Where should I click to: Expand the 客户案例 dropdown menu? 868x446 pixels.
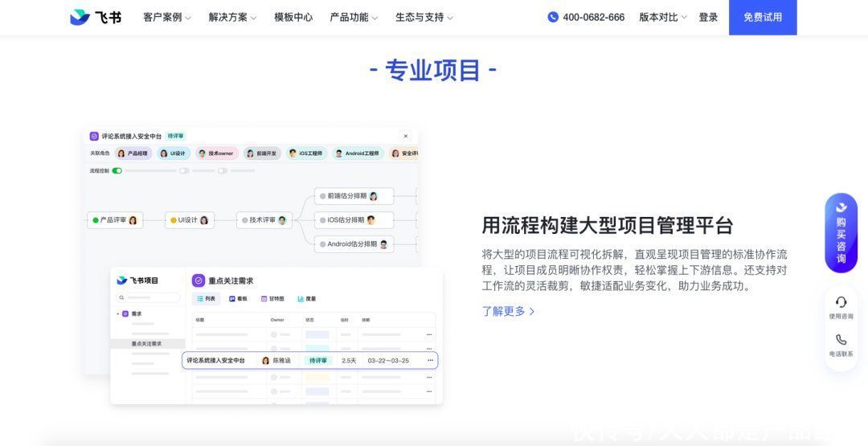coord(166,17)
